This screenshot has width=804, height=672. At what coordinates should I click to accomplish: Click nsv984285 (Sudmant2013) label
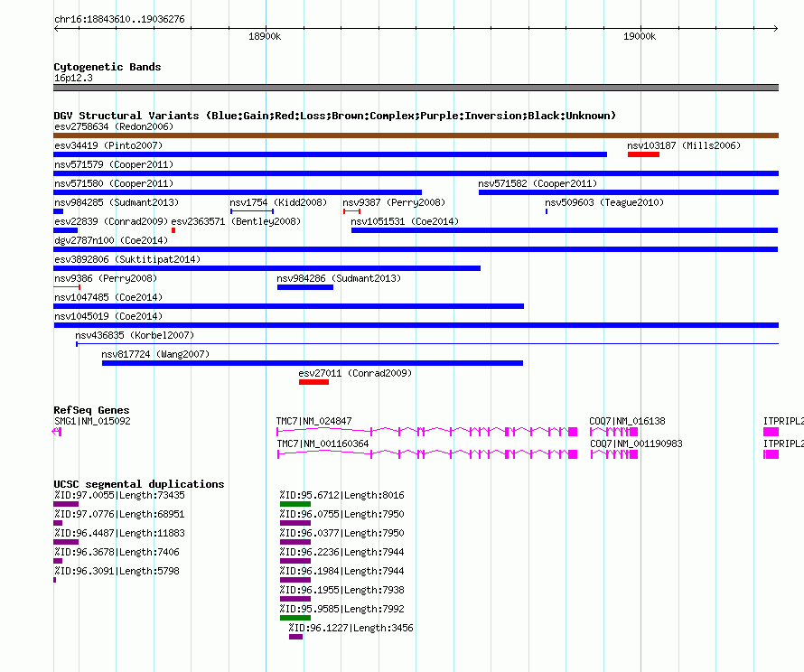click(117, 202)
